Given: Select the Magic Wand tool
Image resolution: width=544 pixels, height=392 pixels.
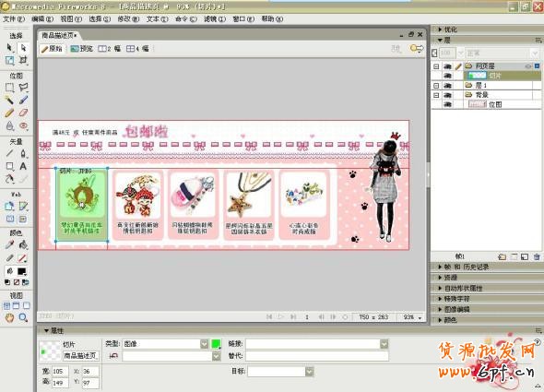Looking at the screenshot, I should [9, 101].
